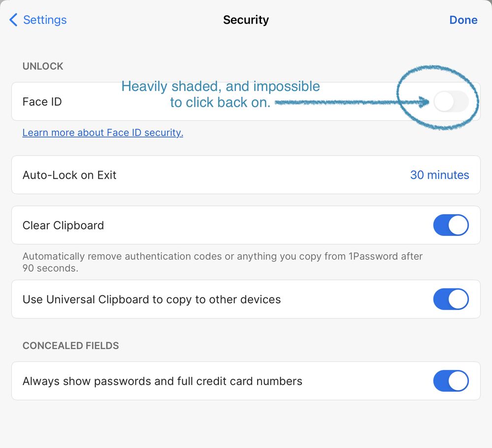Image resolution: width=492 pixels, height=448 pixels.
Task: Open the Auto-Lock on Exit row
Action: tap(197, 175)
